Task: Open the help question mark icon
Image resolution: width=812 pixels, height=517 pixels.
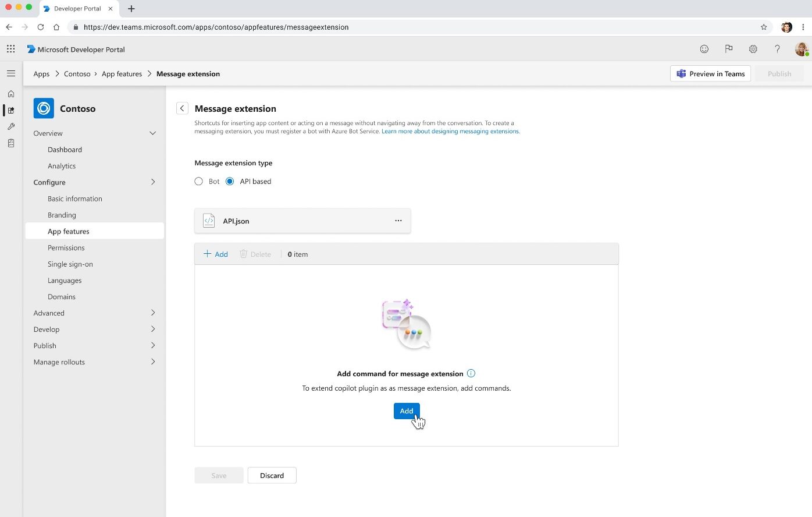Action: [777, 49]
